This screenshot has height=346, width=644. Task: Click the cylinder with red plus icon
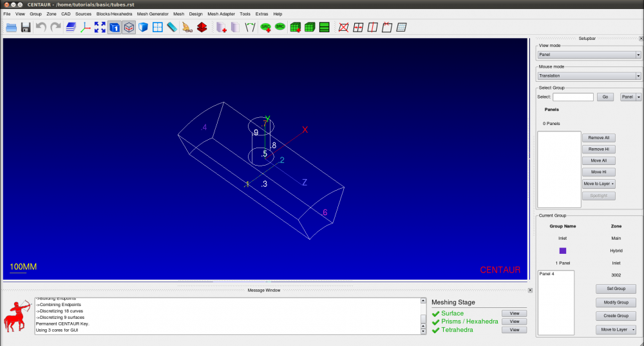(222, 28)
